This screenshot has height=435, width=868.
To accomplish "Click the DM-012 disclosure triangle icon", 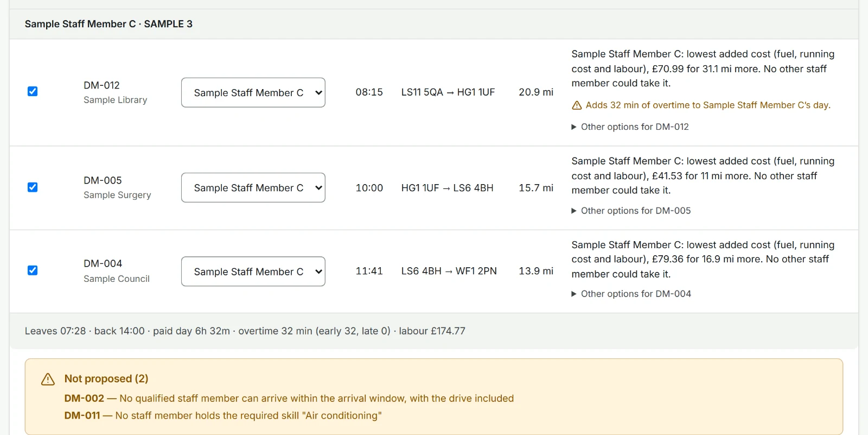I will [574, 127].
